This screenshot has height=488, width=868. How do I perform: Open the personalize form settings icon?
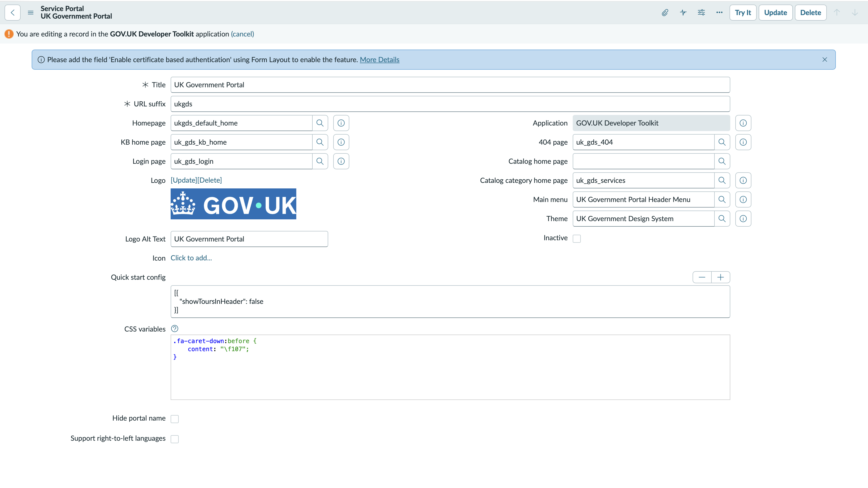coord(701,13)
